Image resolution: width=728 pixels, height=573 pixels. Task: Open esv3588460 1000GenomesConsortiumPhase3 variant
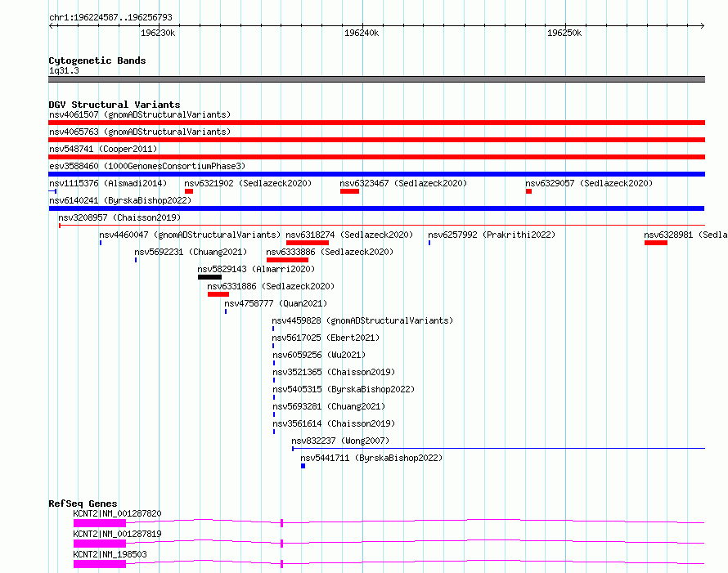click(x=147, y=166)
